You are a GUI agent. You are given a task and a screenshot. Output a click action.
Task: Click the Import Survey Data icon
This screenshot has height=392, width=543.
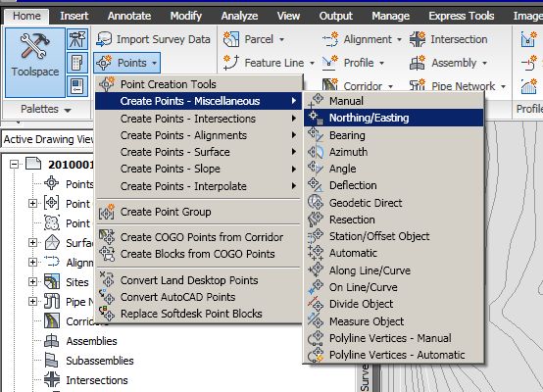click(x=104, y=39)
